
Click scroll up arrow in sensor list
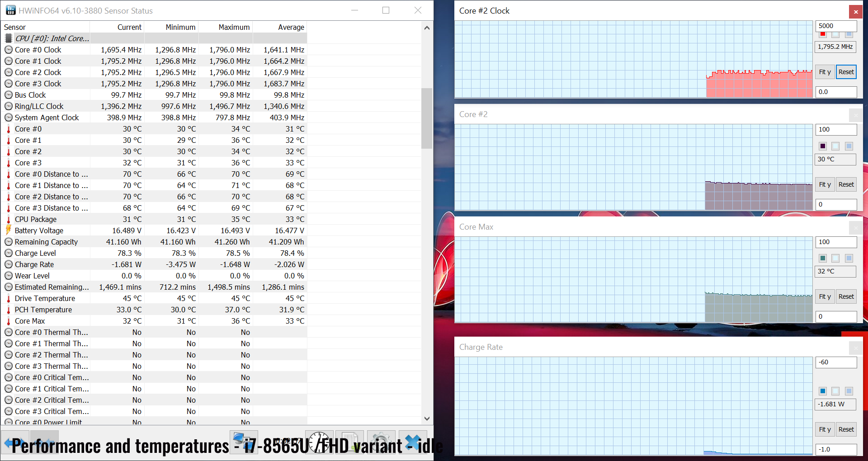click(427, 28)
